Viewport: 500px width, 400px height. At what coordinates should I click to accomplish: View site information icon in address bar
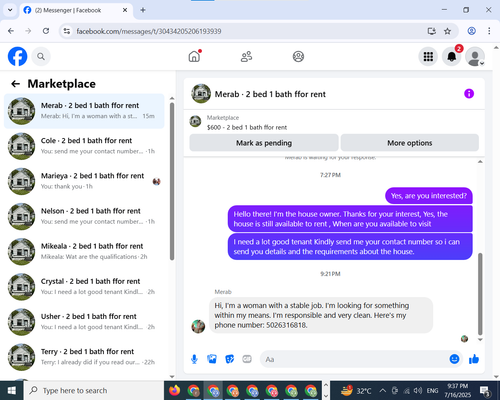(67, 31)
